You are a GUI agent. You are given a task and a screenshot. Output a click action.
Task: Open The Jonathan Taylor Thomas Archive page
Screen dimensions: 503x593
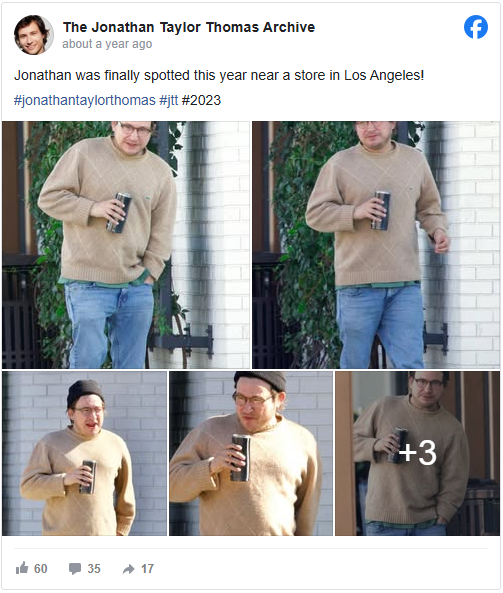(x=189, y=27)
